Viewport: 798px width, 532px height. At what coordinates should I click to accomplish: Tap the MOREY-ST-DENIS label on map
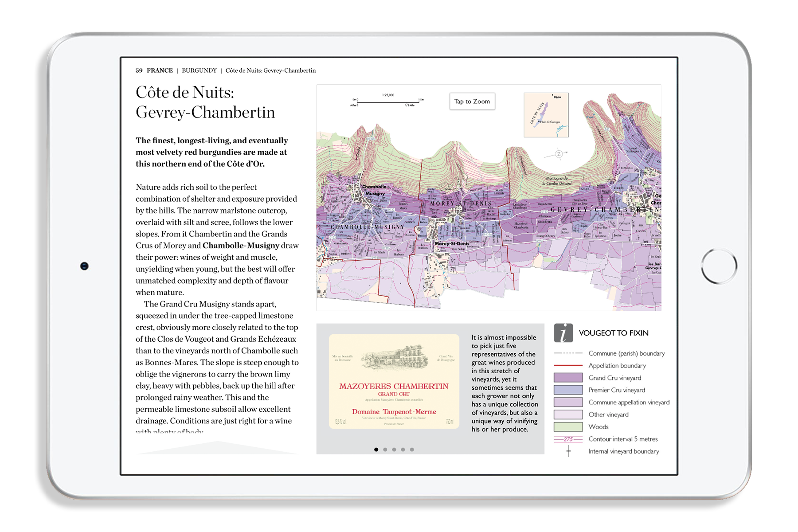[461, 203]
